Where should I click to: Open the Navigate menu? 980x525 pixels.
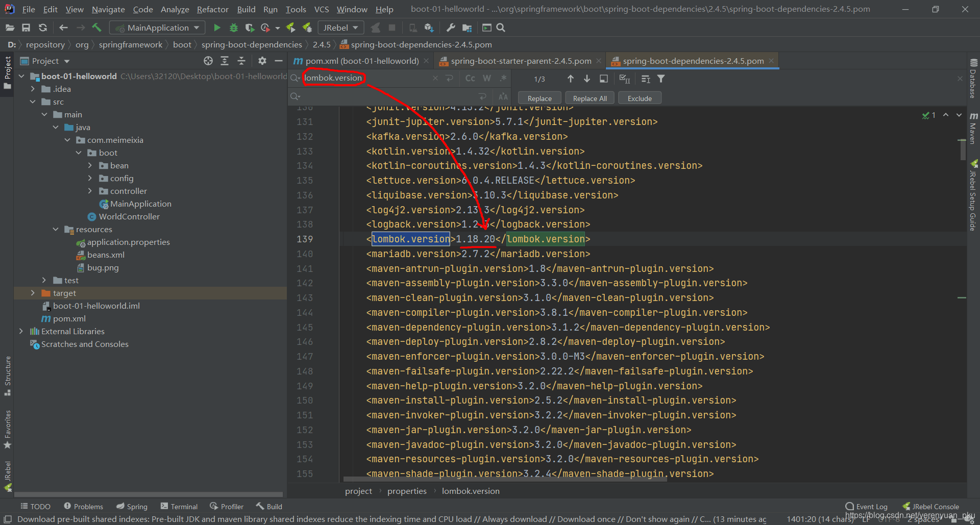coord(108,9)
